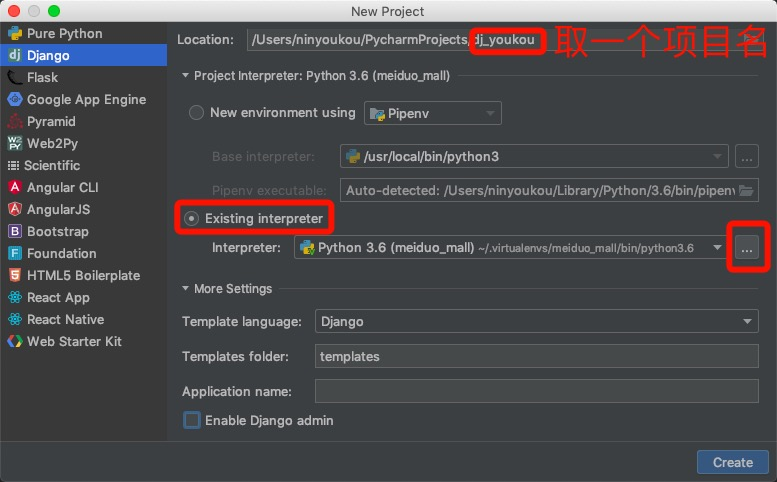Screen dimensions: 777x482
Task: Click the Pipenv executable path field
Action: click(x=549, y=190)
